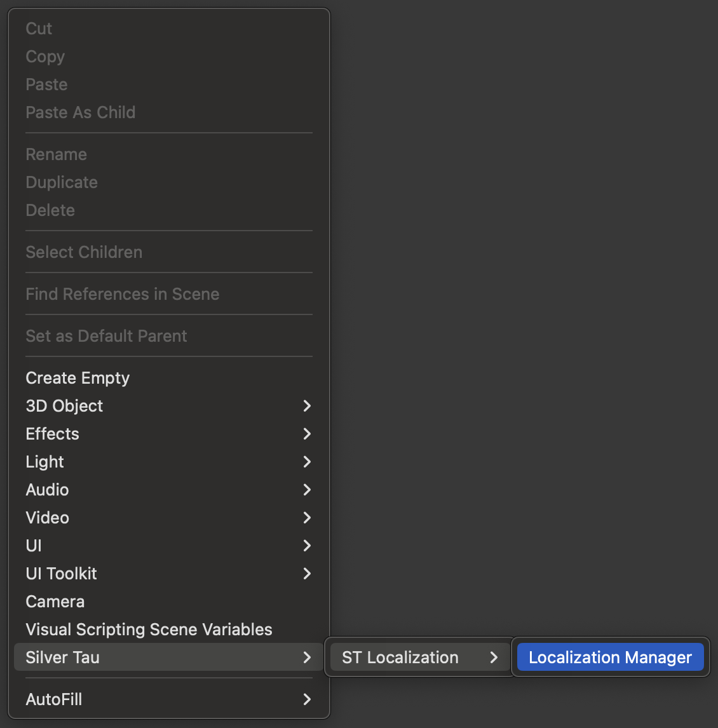Select the highlighted Localization Manager entry
Screen dimensions: 718x728
(610, 657)
